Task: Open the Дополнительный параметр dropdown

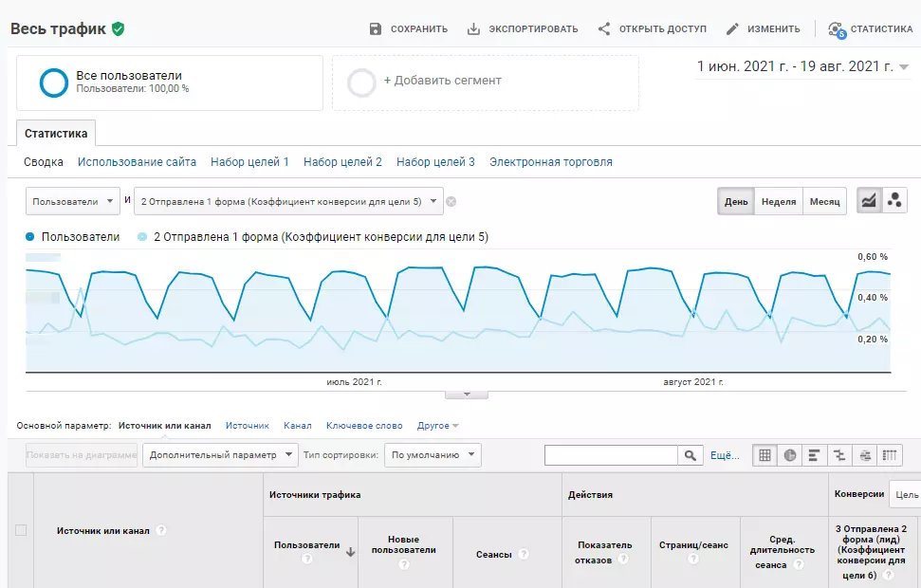Action: [220, 455]
